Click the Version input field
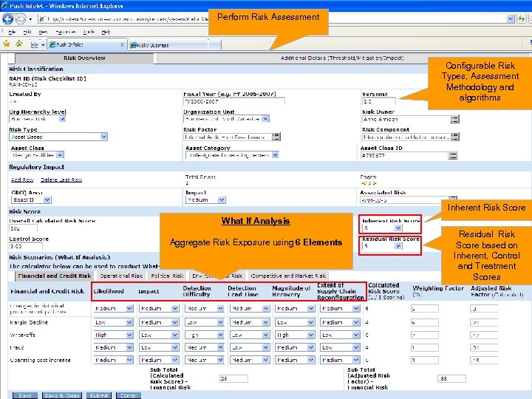Viewport: 532px width, 399px height. (x=378, y=101)
